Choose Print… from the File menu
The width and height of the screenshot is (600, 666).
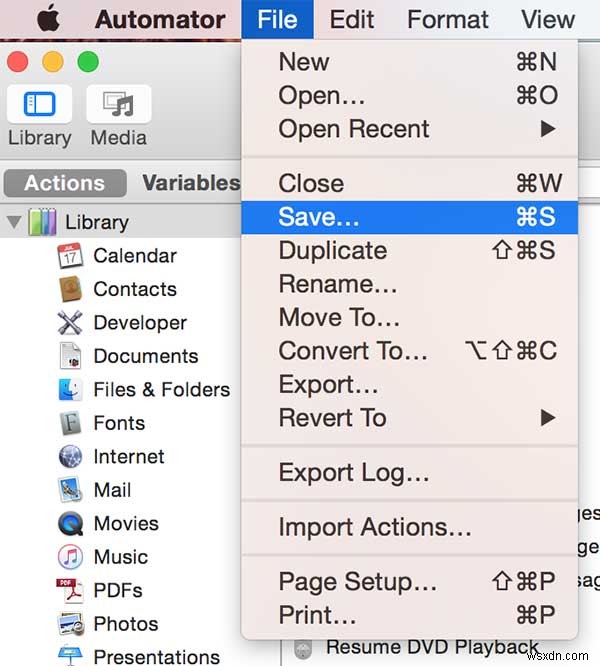409,615
